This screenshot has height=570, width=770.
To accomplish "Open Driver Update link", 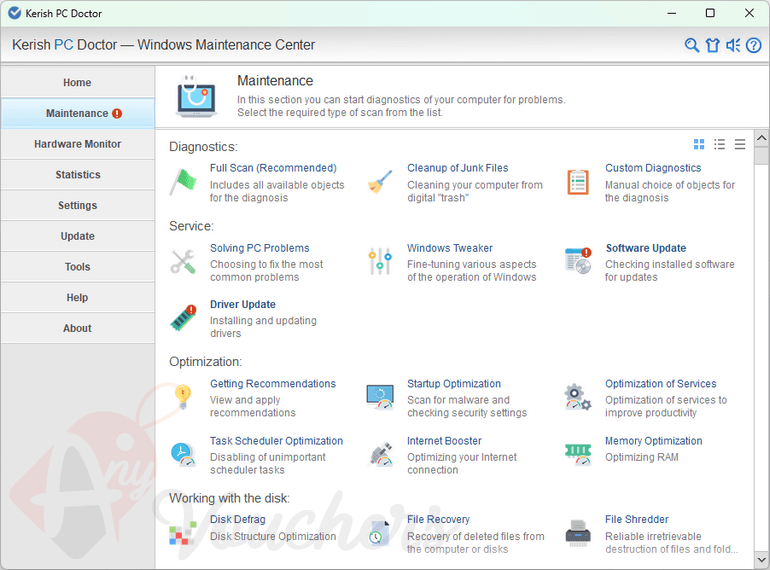I will point(243,304).
